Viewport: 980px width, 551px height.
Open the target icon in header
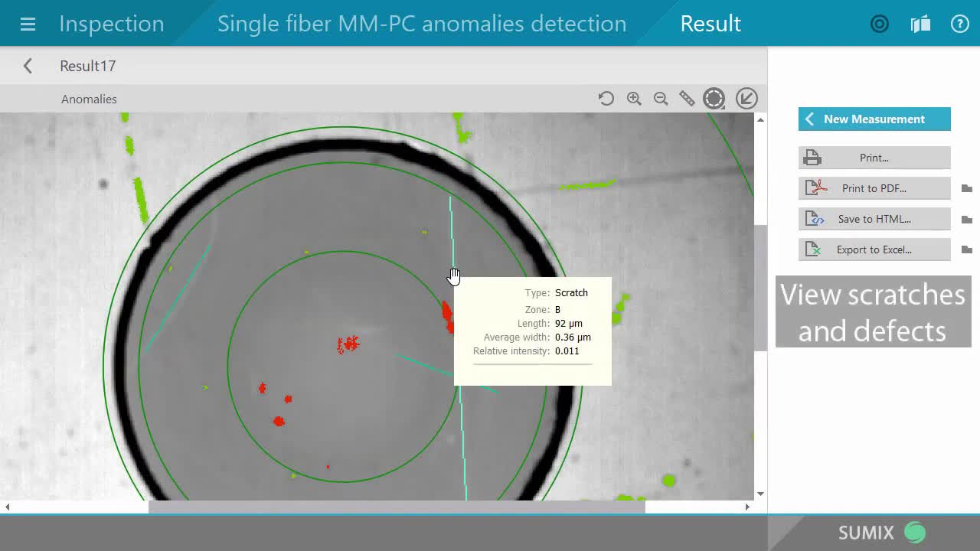coord(880,24)
